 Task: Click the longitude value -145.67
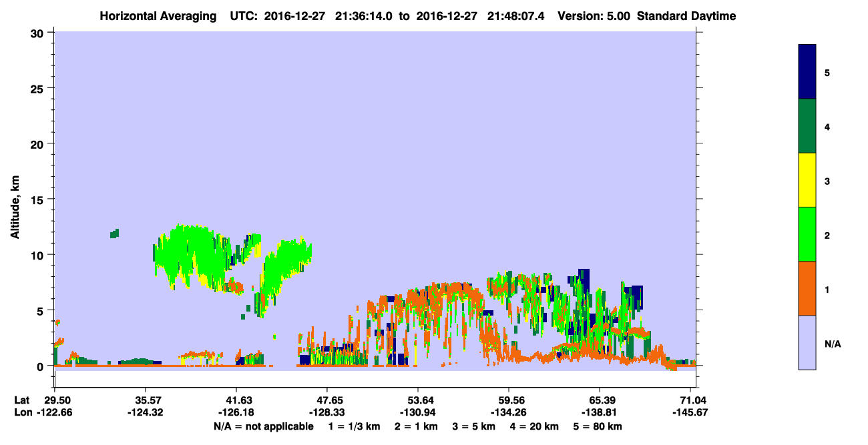point(692,413)
